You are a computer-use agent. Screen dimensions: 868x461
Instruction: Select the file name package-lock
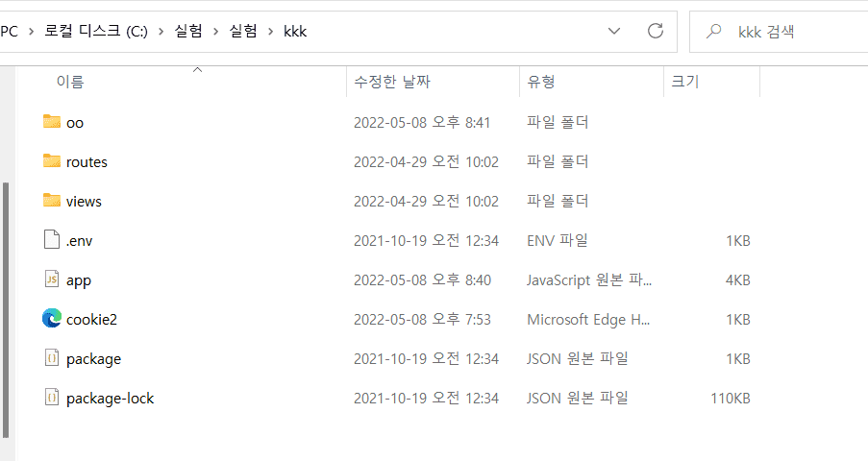click(x=111, y=399)
